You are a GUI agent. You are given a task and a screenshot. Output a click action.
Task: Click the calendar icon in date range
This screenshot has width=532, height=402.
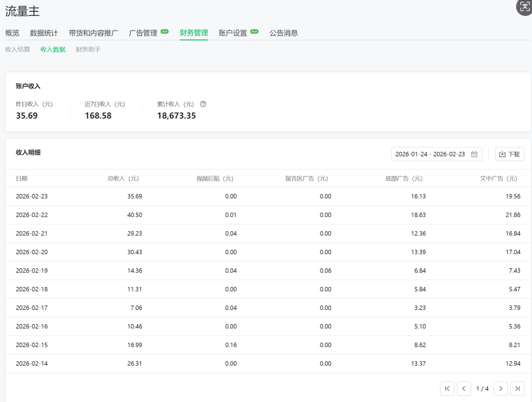[474, 154]
